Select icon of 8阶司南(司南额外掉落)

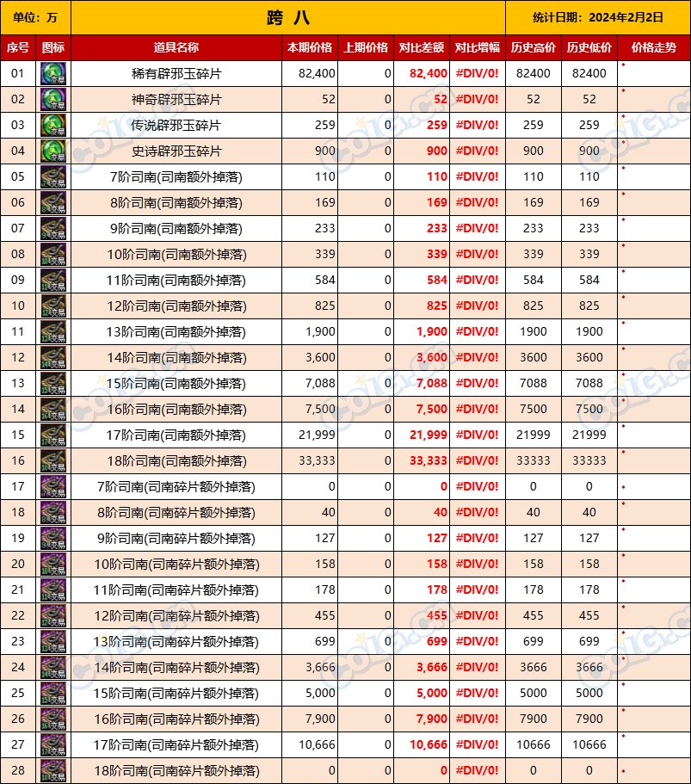53,202
